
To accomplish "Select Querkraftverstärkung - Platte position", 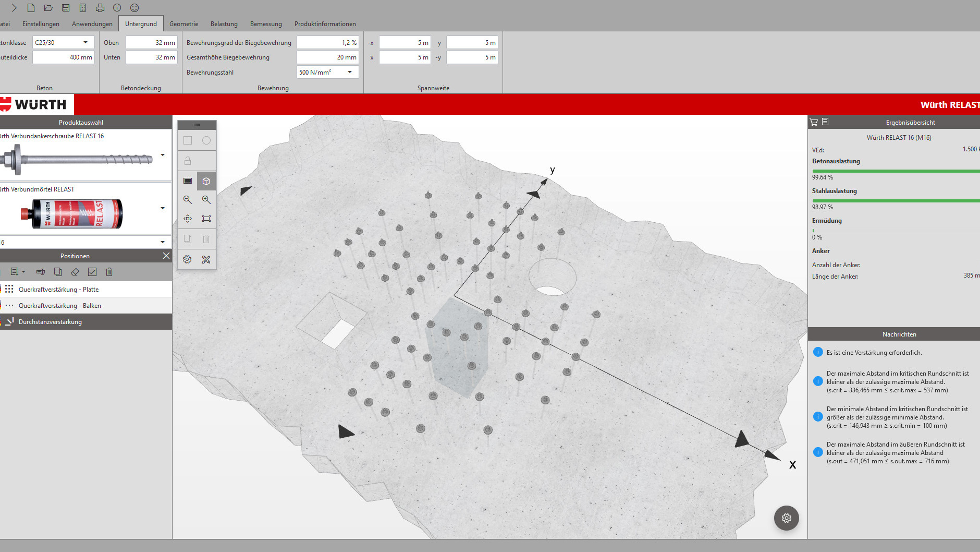I will (86, 289).
